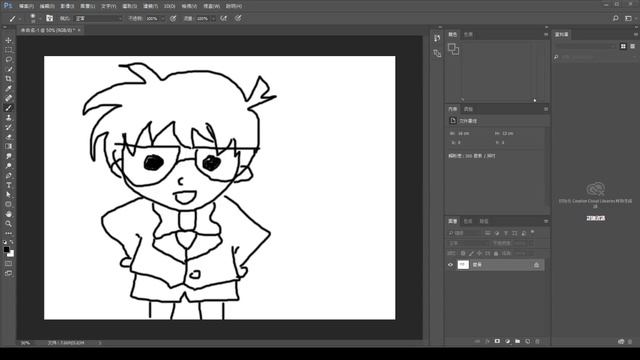
Task: Open the Help menu
Action: [234, 6]
